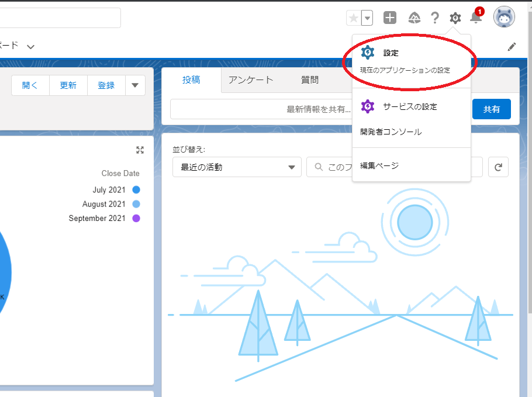Click the September 2021 legend color dot
This screenshot has width=532, height=397.
(136, 218)
